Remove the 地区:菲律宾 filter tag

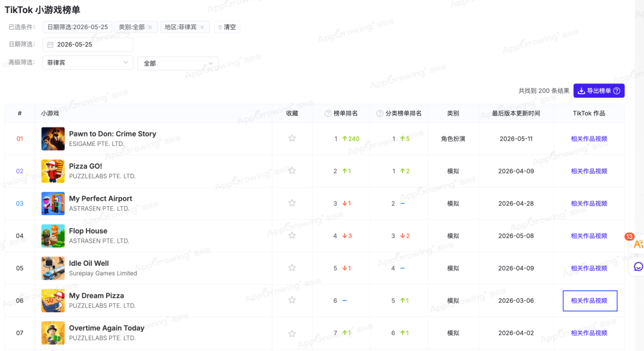pyautogui.click(x=202, y=27)
